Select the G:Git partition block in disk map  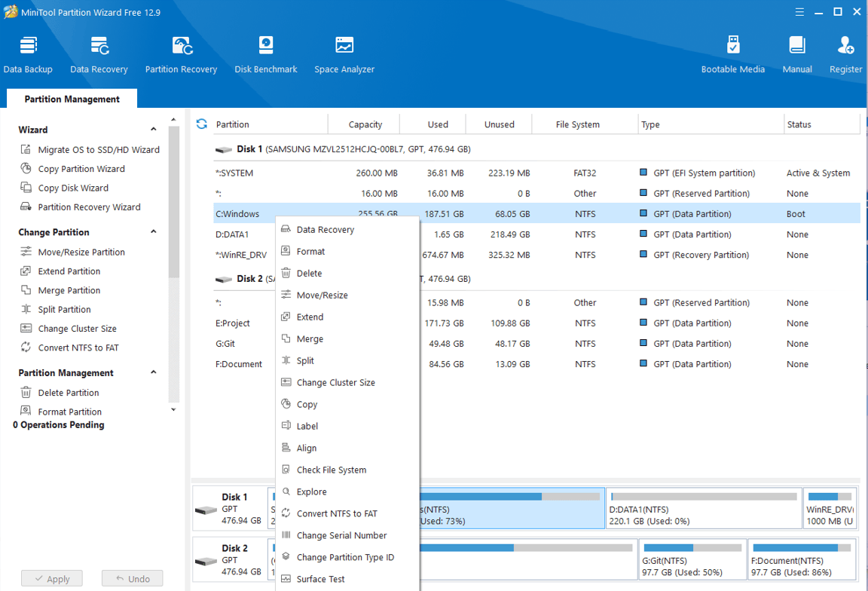692,559
